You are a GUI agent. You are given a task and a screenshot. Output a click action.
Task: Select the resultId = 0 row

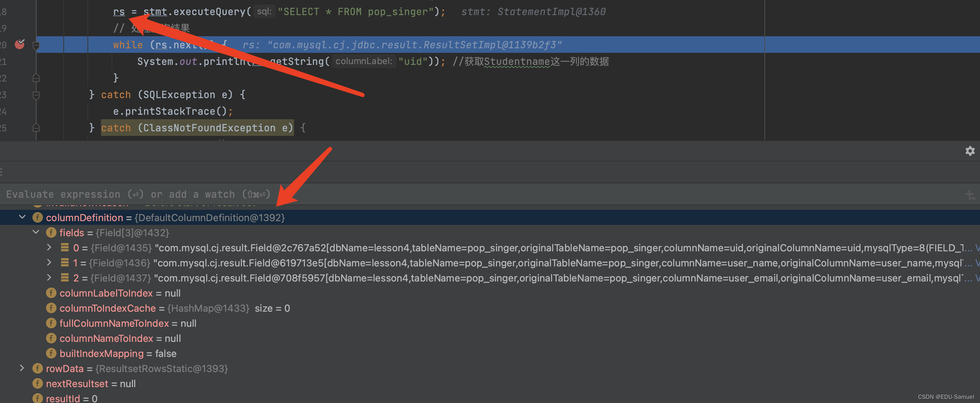(490, 398)
